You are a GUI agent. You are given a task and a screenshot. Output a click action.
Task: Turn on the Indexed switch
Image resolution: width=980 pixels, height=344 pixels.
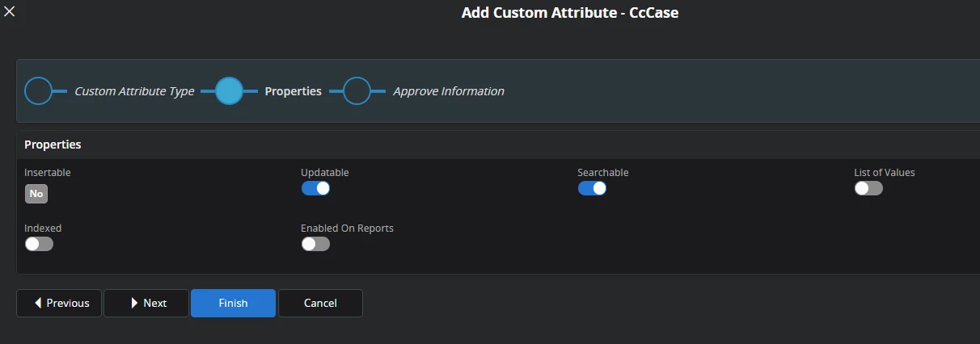click(x=39, y=244)
